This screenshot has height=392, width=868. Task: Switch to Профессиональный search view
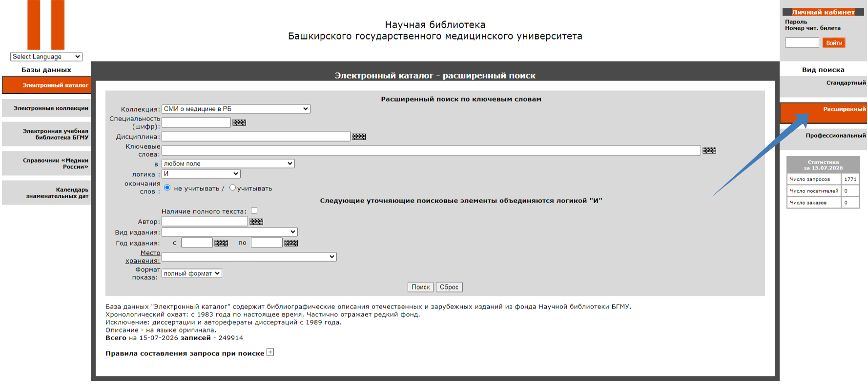point(835,136)
